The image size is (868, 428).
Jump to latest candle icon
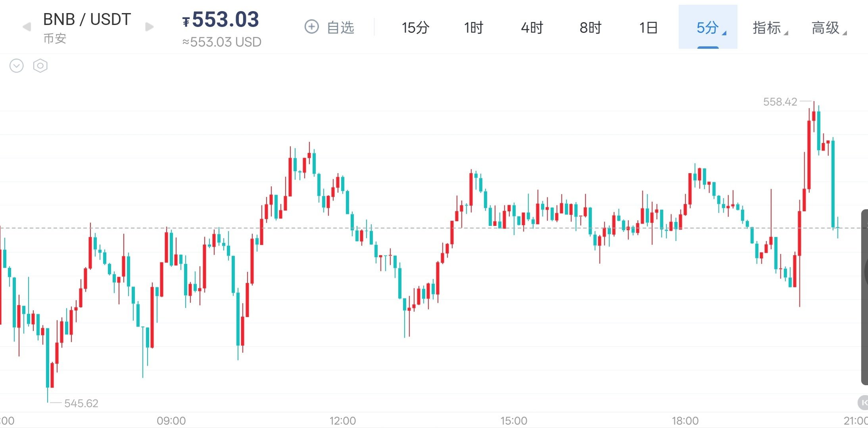pyautogui.click(x=863, y=403)
